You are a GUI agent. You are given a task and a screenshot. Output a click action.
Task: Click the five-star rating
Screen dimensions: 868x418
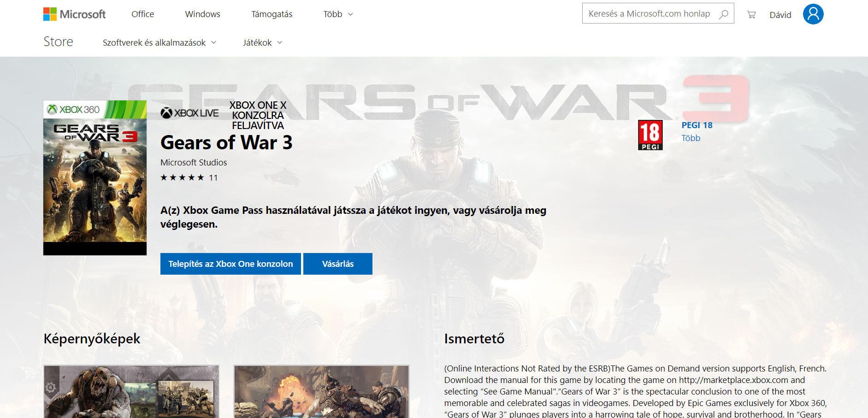click(x=182, y=177)
